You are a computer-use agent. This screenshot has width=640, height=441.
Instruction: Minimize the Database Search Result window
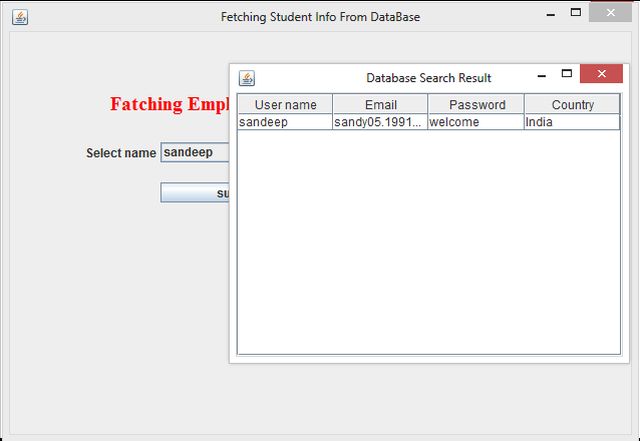(542, 76)
